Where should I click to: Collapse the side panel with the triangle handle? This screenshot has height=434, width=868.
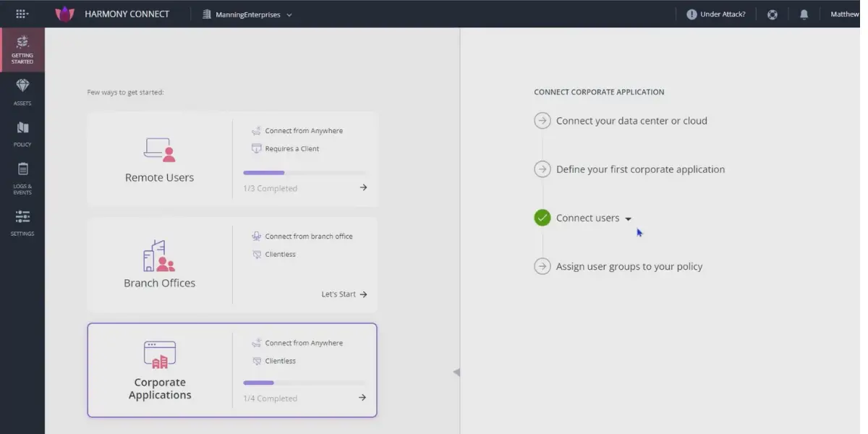click(456, 372)
